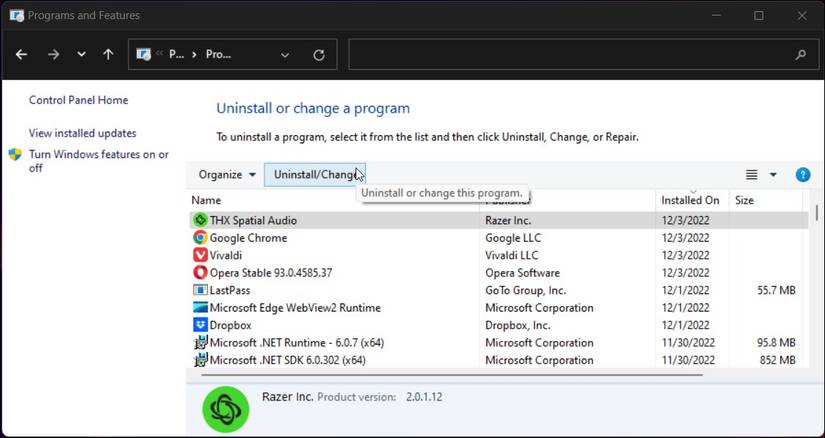
Task: Expand the address bar history dropdown
Action: click(x=285, y=55)
